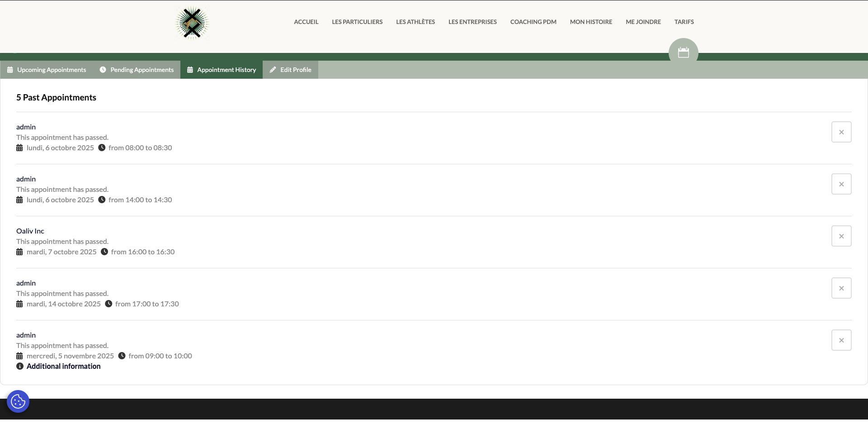Click pencil icon in Edit Profile tab

click(273, 70)
